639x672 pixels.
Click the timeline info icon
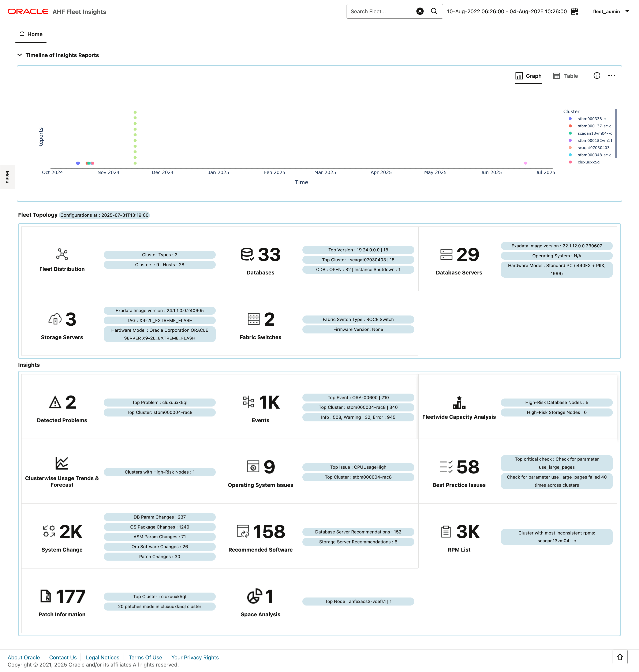coord(597,76)
